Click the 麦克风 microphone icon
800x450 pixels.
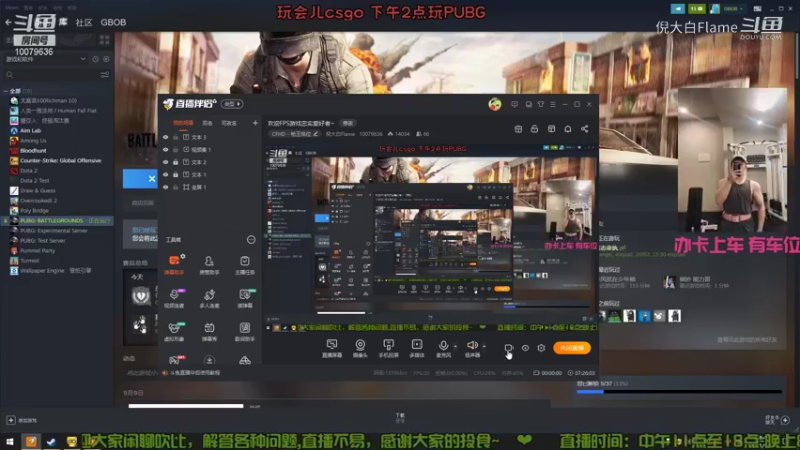pos(443,346)
